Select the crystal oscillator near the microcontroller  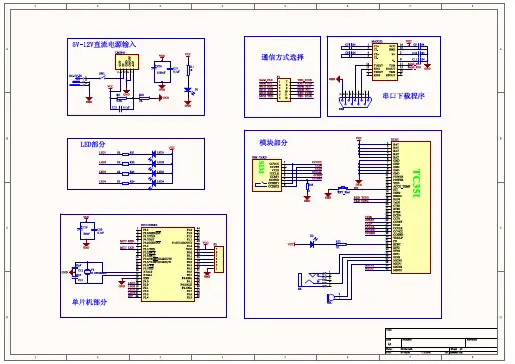click(87, 272)
